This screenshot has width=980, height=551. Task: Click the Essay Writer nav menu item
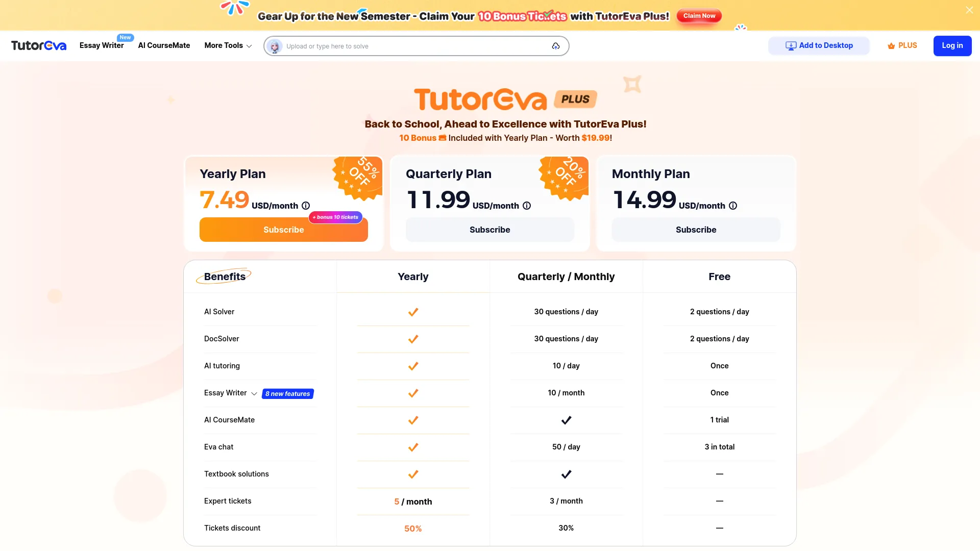tap(102, 45)
